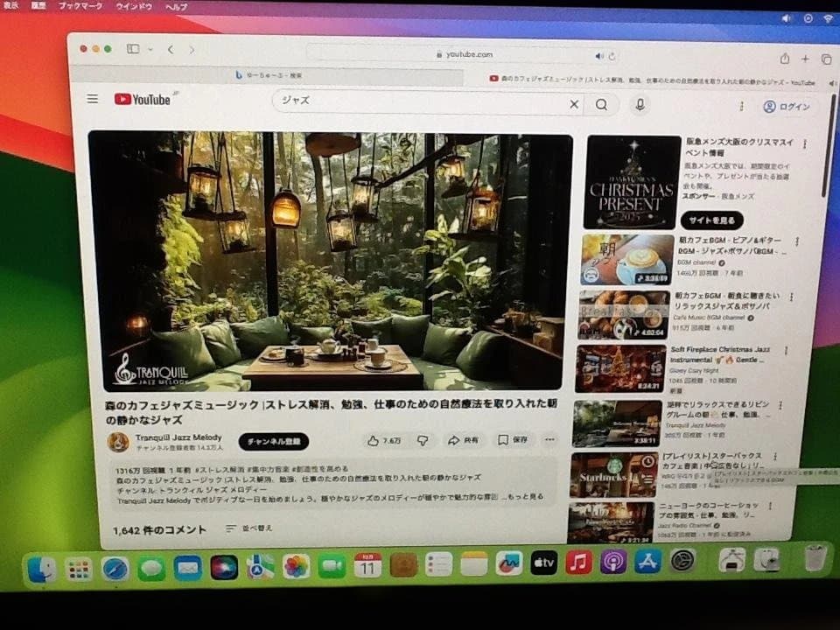Save video with 保存 bookmark button
This screenshot has height=630, width=840.
(x=513, y=440)
